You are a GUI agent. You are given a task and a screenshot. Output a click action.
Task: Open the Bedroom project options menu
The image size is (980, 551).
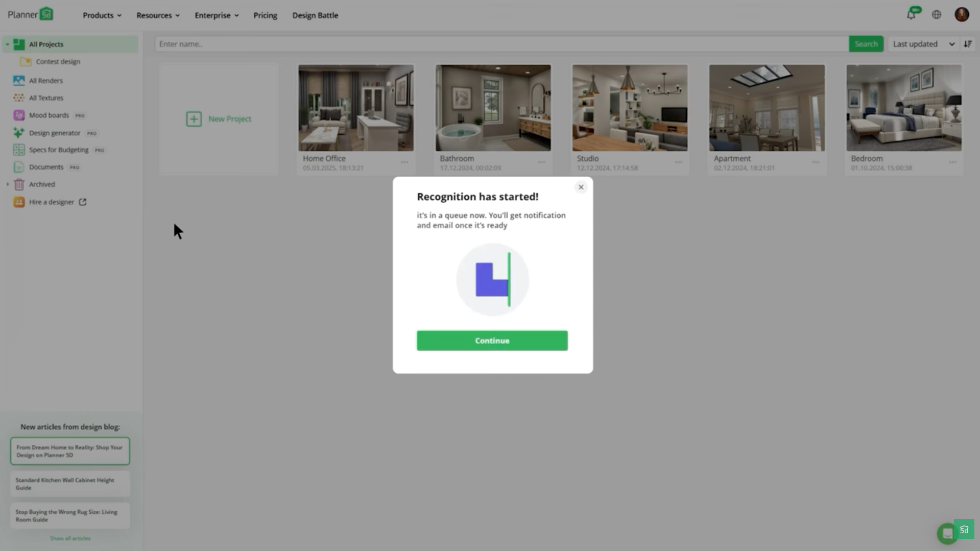coord(952,162)
